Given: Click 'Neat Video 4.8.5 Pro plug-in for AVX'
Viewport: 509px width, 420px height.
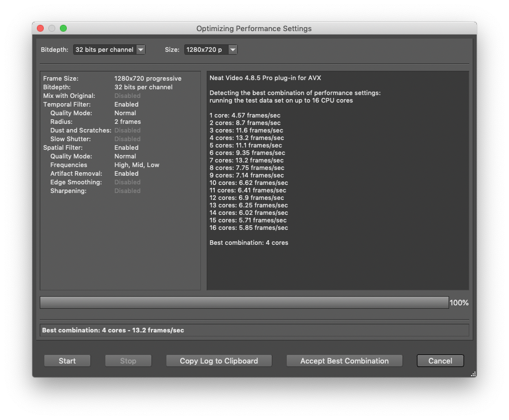Looking at the screenshot, I should pyautogui.click(x=265, y=78).
